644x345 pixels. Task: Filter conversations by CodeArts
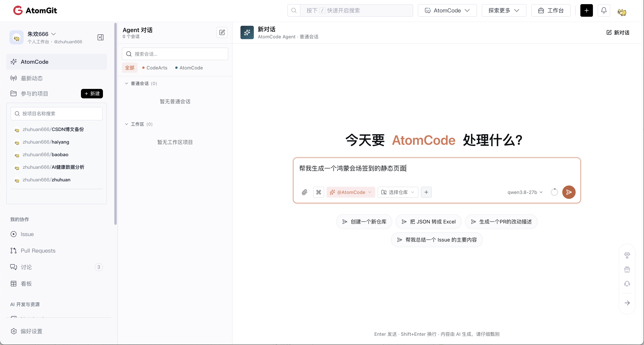click(154, 68)
